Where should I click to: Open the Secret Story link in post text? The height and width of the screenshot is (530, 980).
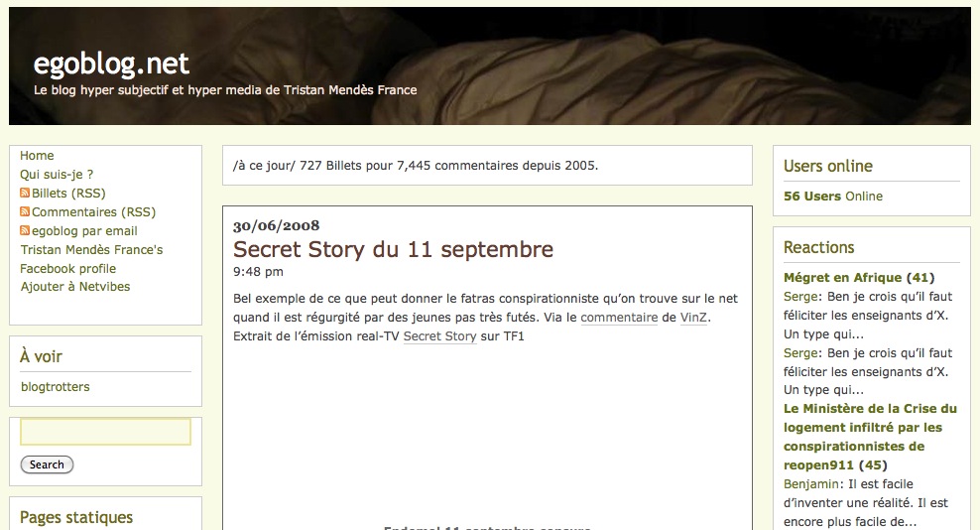tap(440, 336)
